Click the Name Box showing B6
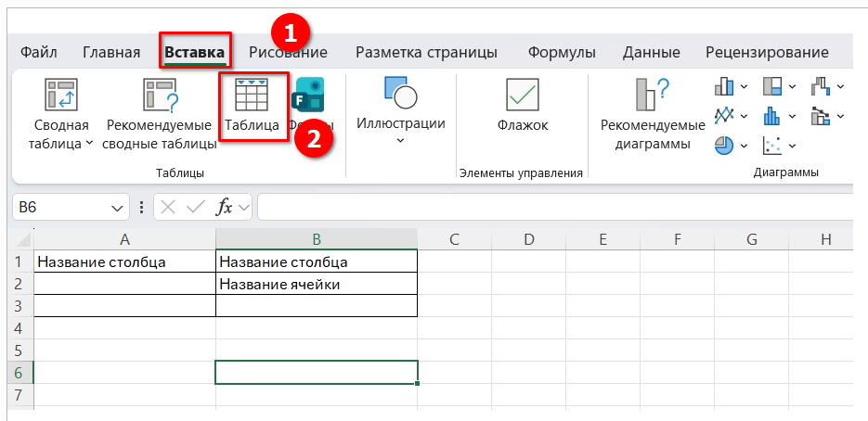868x421 pixels. click(61, 208)
